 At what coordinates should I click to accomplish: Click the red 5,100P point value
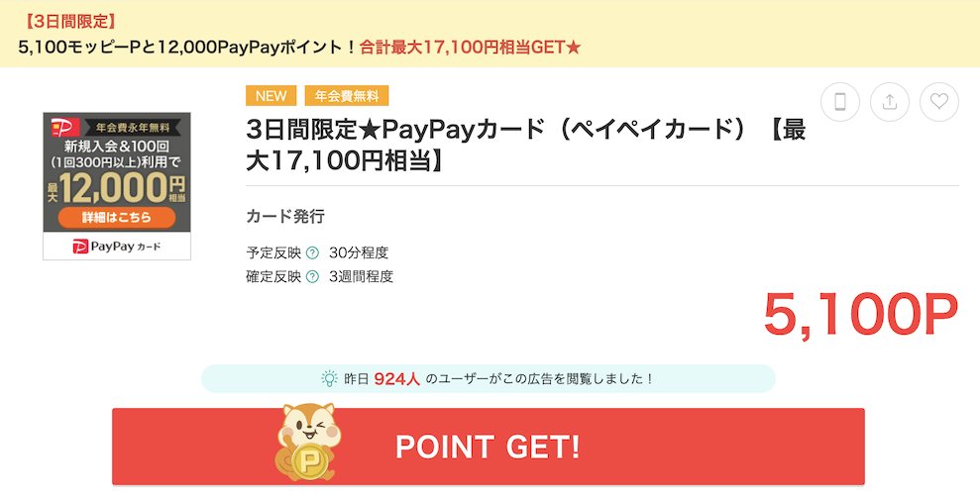coord(861,315)
